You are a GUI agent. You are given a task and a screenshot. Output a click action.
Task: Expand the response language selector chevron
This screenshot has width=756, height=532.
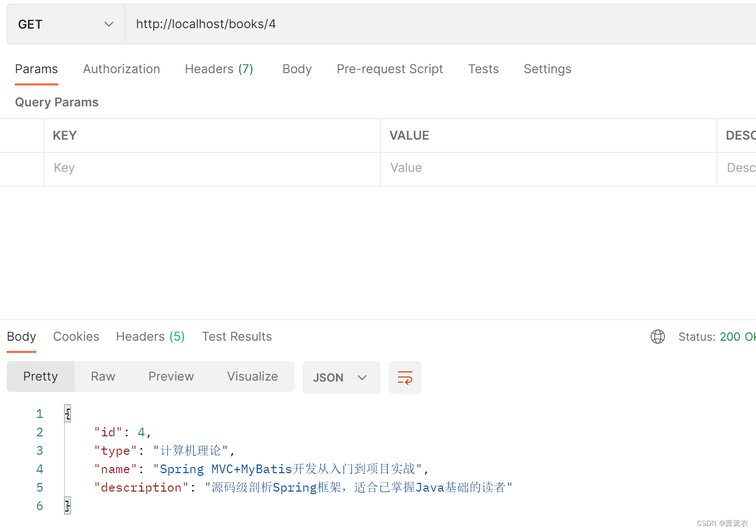[x=363, y=378]
